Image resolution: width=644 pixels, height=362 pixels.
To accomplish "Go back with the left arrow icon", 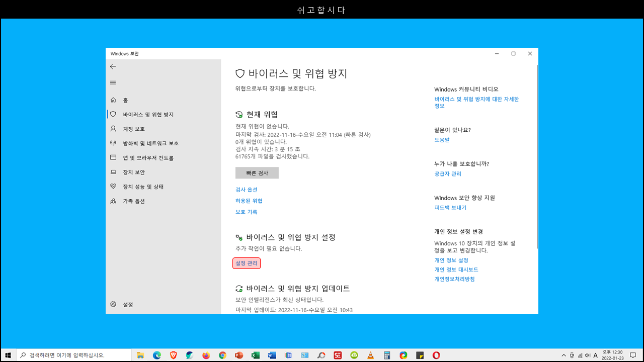I will 113,66.
